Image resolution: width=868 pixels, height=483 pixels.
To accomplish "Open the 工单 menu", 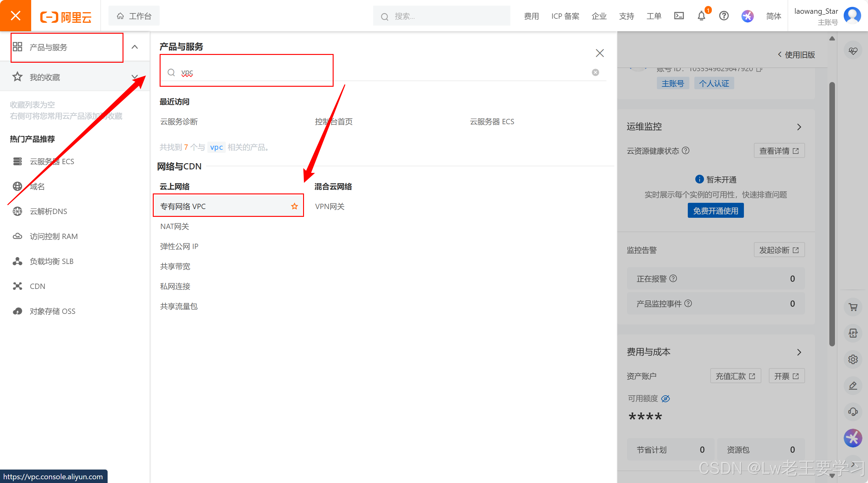I will coord(654,16).
